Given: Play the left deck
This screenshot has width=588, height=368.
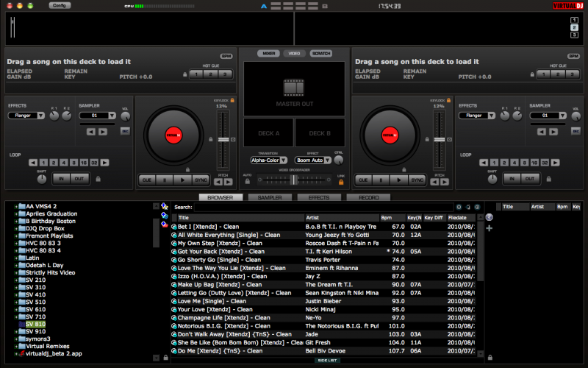Looking at the screenshot, I should (182, 180).
